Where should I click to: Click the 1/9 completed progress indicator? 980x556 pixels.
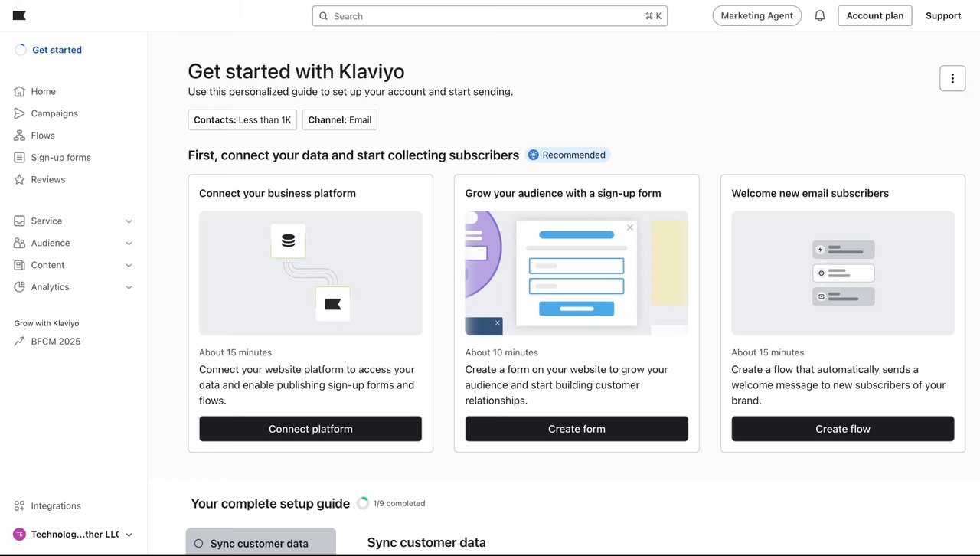click(391, 503)
